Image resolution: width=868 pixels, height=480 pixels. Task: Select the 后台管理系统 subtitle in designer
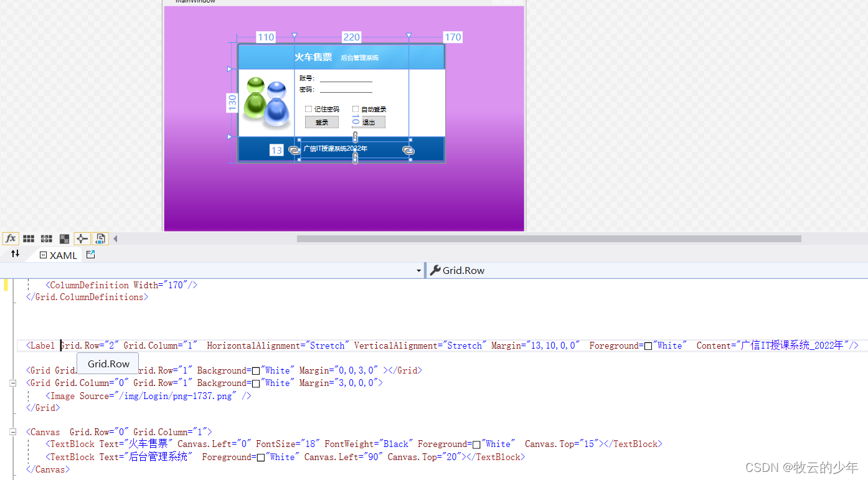tap(359, 58)
